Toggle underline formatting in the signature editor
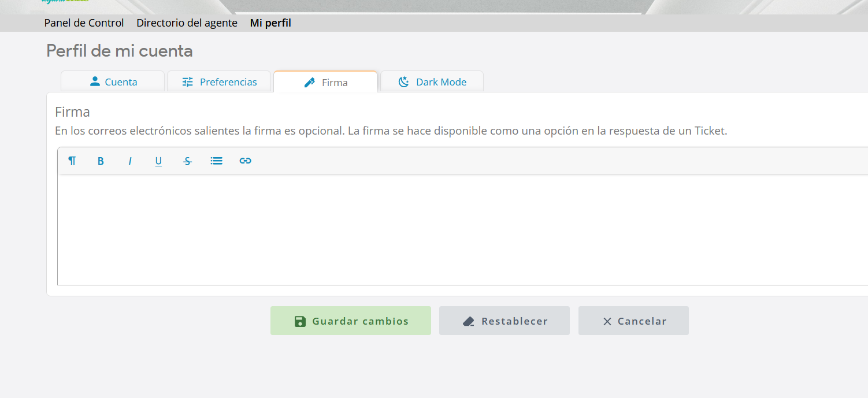The width and height of the screenshot is (868, 398). [158, 161]
